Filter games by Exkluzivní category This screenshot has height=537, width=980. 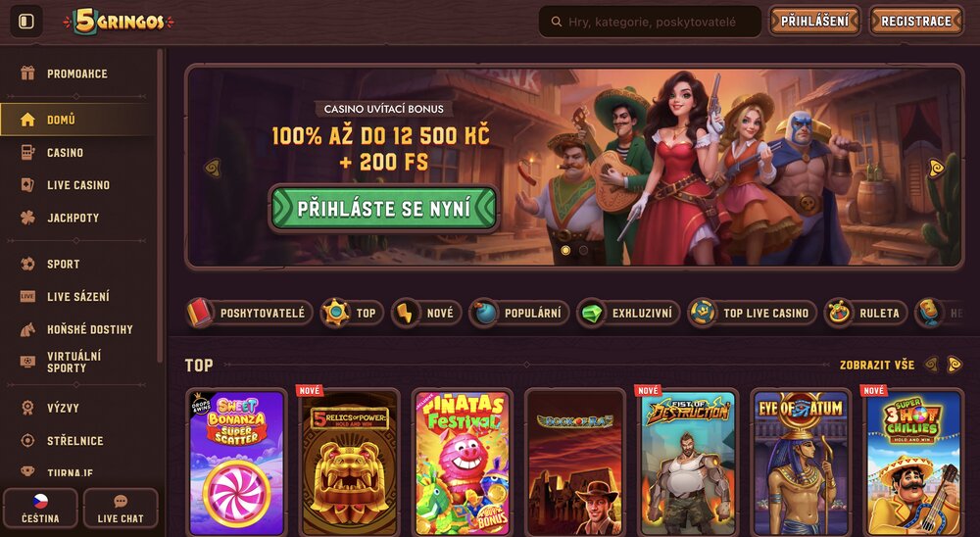[x=627, y=314]
